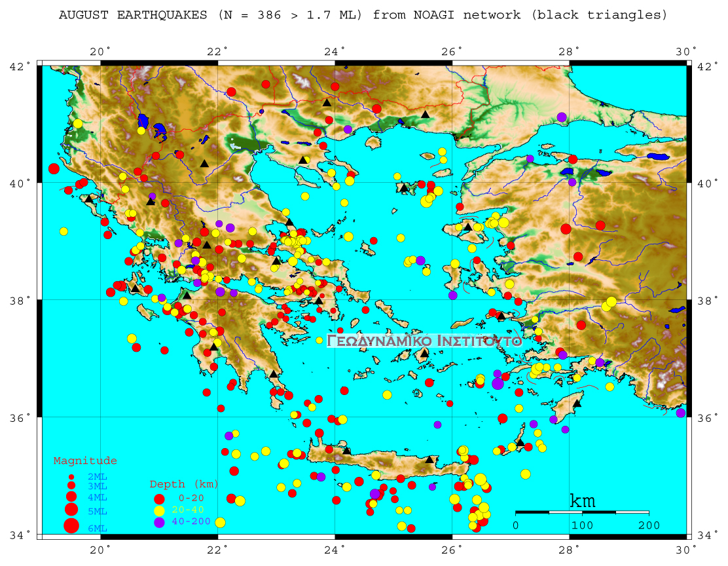Click the '3ML' legend label
The image size is (728, 566).
tap(98, 487)
